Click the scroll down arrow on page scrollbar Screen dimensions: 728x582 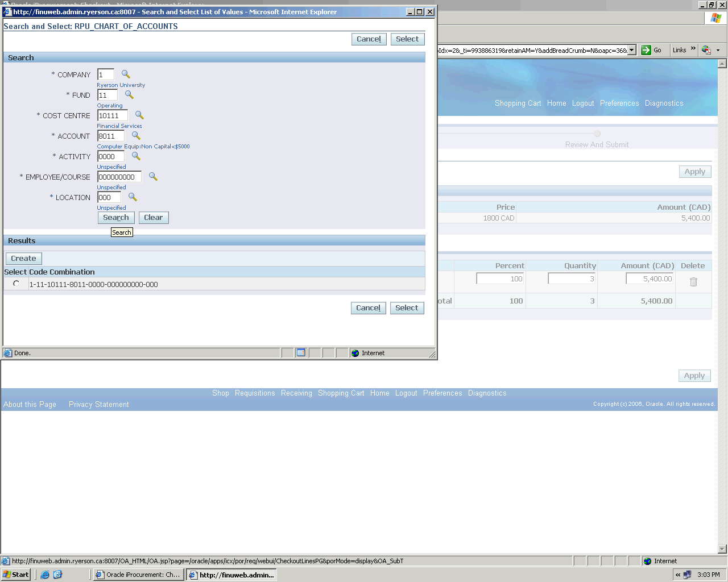(x=722, y=549)
